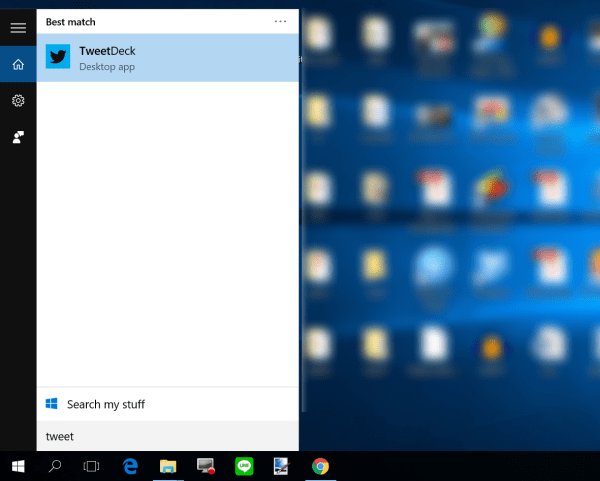Launch Google Chrome from the taskbar
This screenshot has height=481, width=600.
(x=320, y=466)
